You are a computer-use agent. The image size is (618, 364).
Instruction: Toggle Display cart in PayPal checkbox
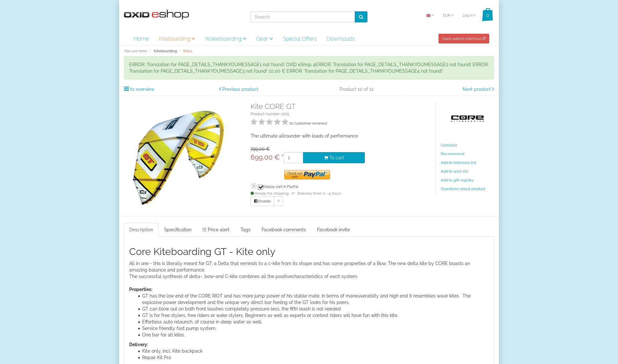click(x=260, y=187)
